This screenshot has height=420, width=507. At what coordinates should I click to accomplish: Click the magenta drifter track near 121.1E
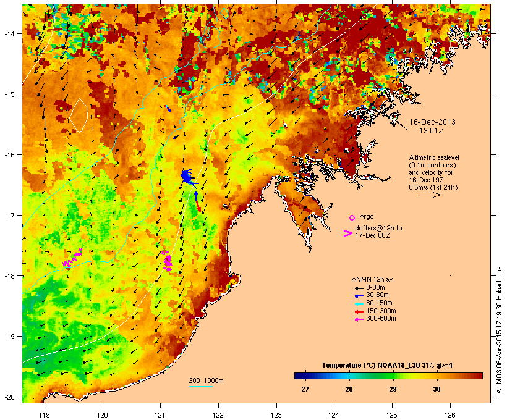click(x=167, y=261)
